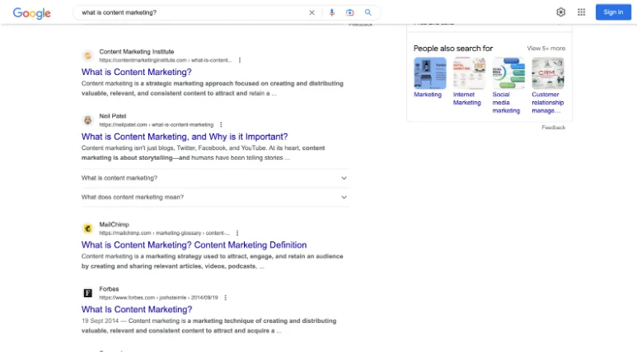Open the Marketing thumbnail image
This screenshot has height=364, width=637.
pyautogui.click(x=430, y=73)
